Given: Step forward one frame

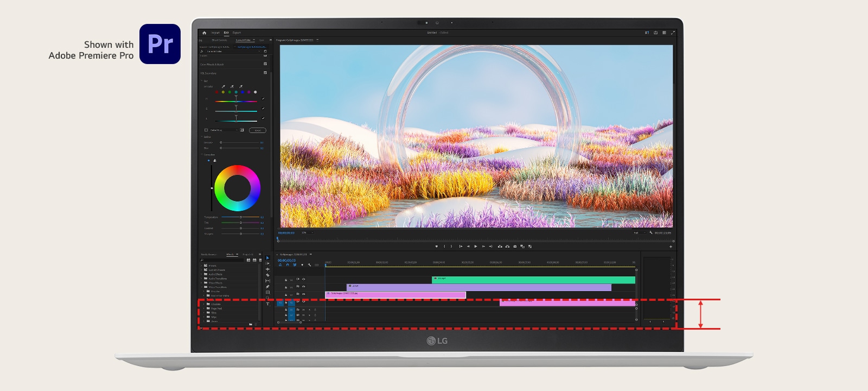Looking at the screenshot, I should click(483, 247).
